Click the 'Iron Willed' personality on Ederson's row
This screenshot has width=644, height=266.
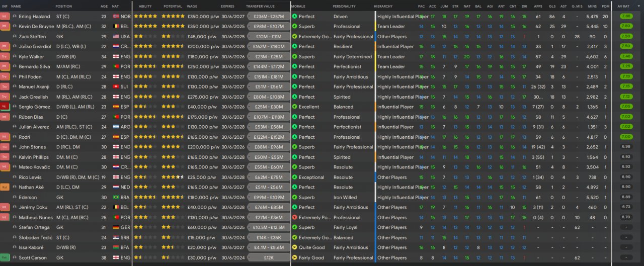tap(345, 198)
